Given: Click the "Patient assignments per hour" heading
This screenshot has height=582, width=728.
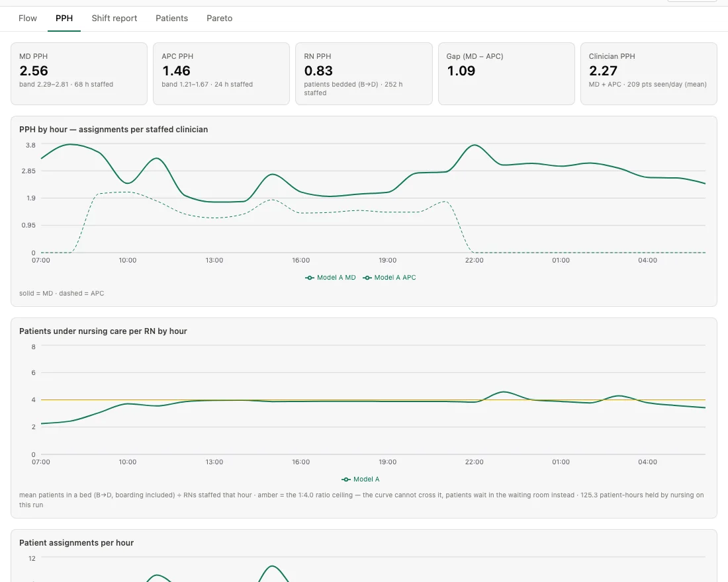Looking at the screenshot, I should point(77,542).
